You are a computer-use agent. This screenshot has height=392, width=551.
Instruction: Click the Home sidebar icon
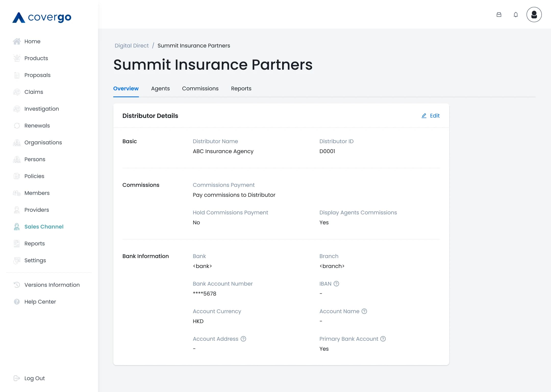click(17, 41)
